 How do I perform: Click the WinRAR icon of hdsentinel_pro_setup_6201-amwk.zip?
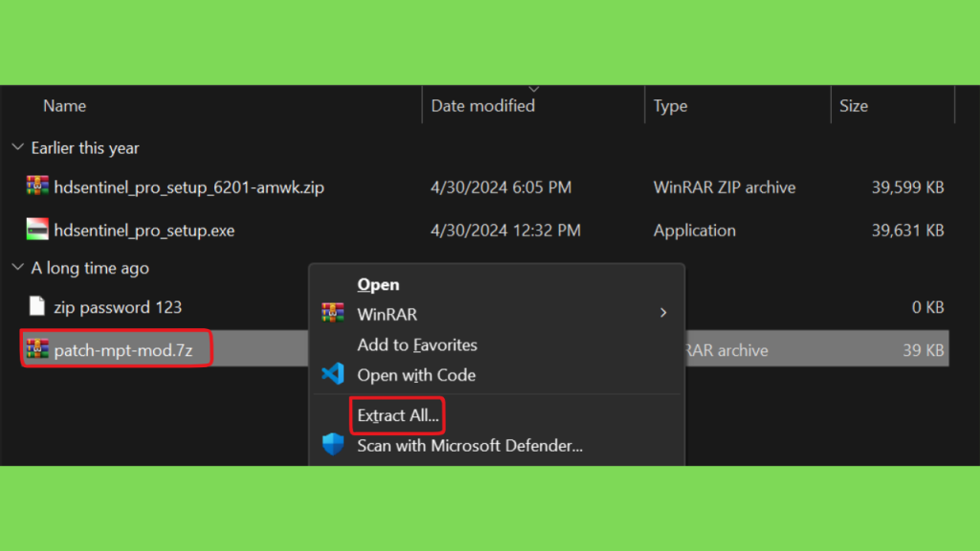point(37,186)
